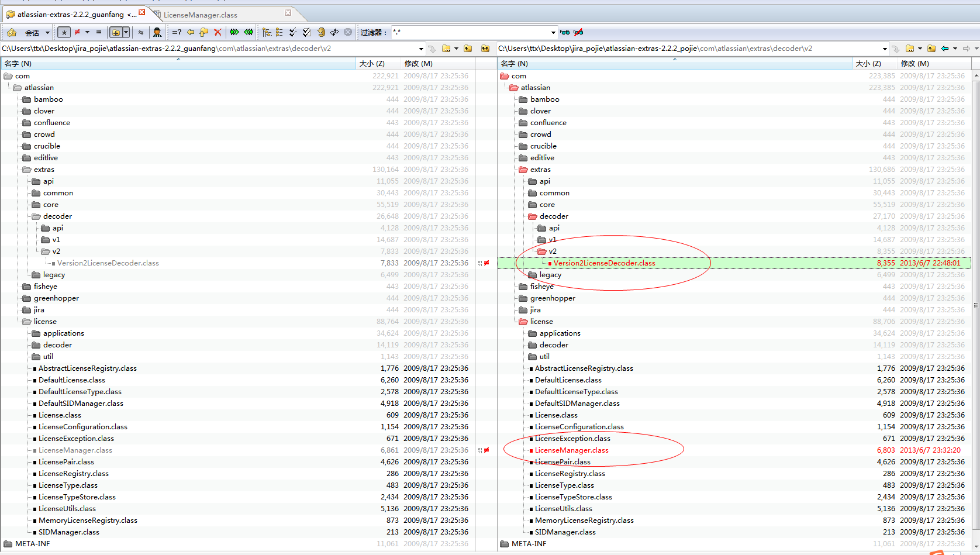This screenshot has width=980, height=555.
Task: Click difference marker beside LicenseManager.class row
Action: click(484, 450)
